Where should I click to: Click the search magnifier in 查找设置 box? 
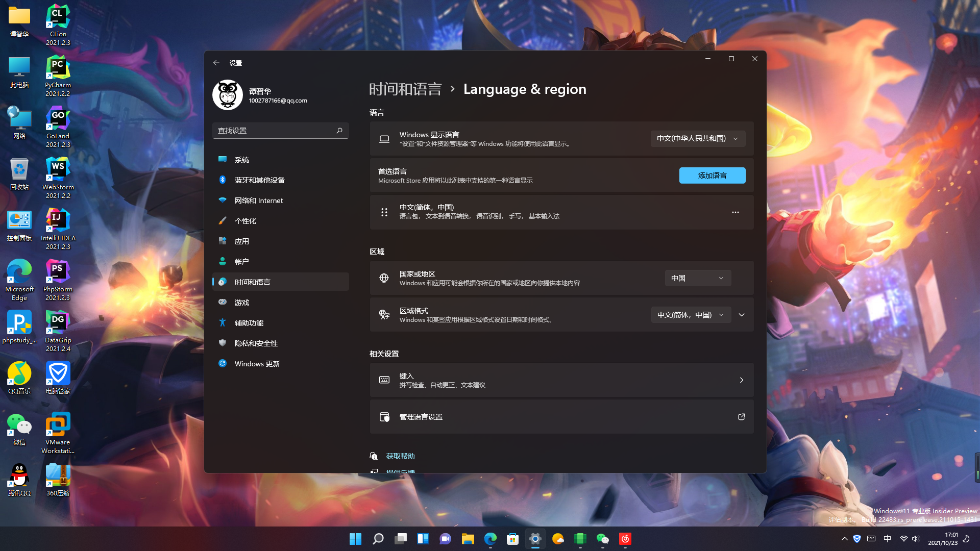tap(339, 131)
